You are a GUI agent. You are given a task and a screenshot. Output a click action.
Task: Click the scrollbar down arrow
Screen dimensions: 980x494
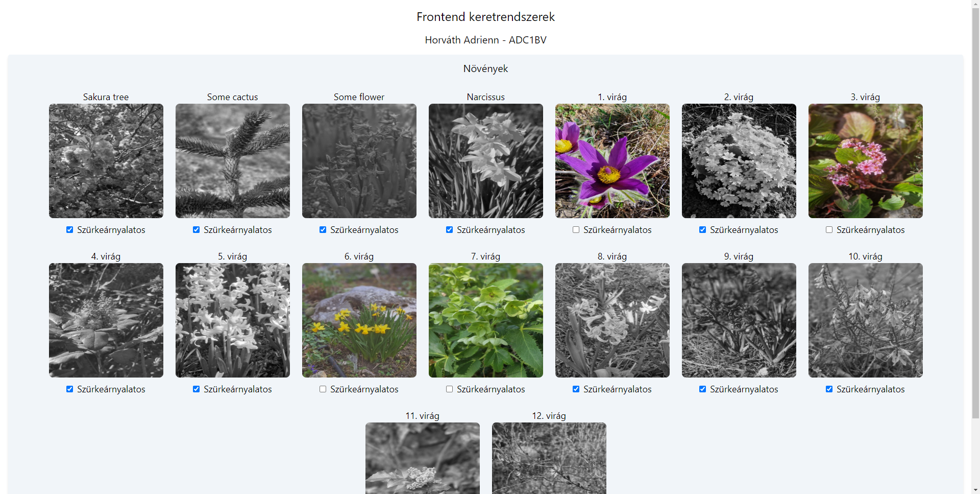coord(975,490)
